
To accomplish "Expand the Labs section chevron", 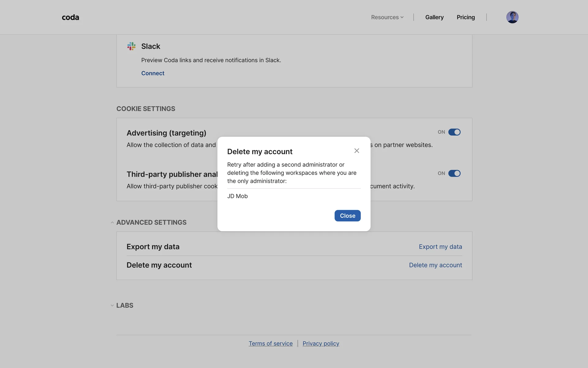I will (x=112, y=306).
